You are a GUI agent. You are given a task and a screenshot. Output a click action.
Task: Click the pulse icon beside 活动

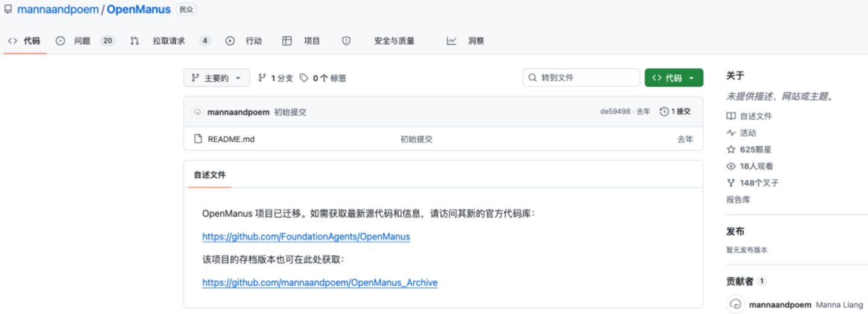[x=730, y=133]
